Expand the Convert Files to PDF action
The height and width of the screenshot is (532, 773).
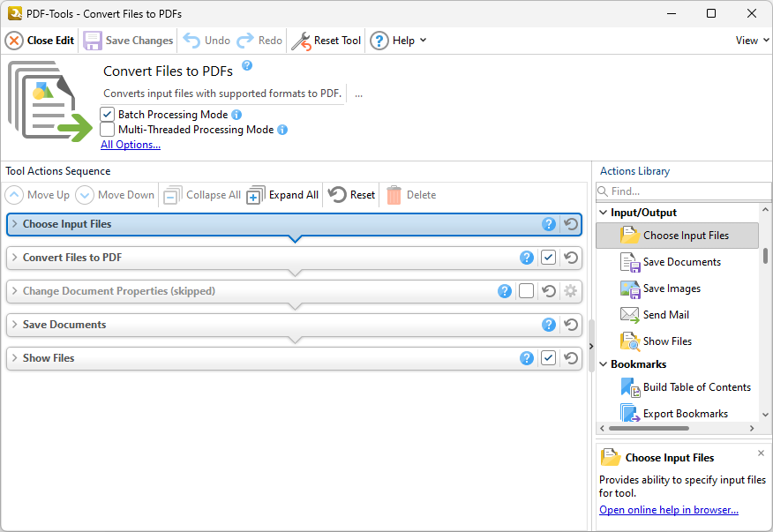pyautogui.click(x=15, y=258)
